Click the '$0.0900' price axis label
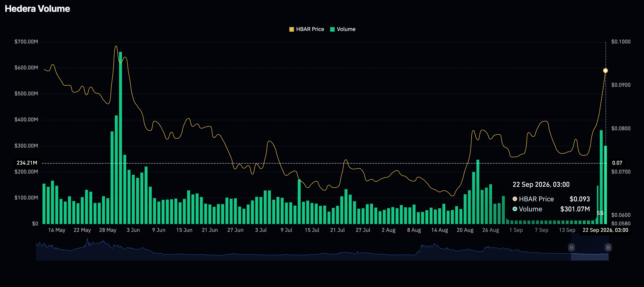Screen dimensions: 644x287 point(621,85)
